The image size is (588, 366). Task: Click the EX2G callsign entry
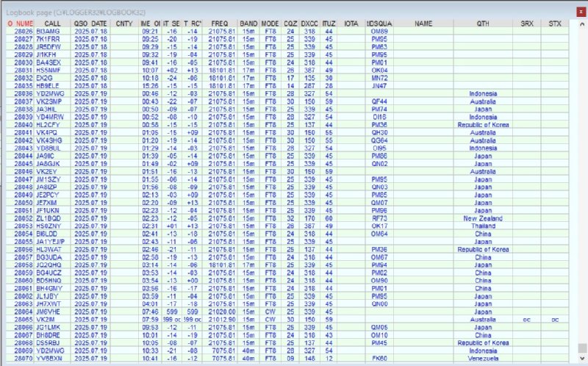click(45, 78)
